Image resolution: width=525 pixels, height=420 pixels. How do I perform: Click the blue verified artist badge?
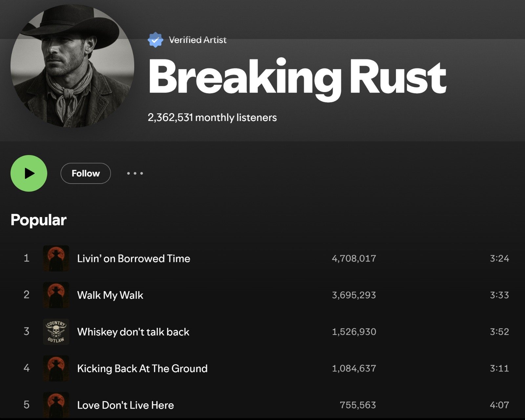[x=155, y=40]
